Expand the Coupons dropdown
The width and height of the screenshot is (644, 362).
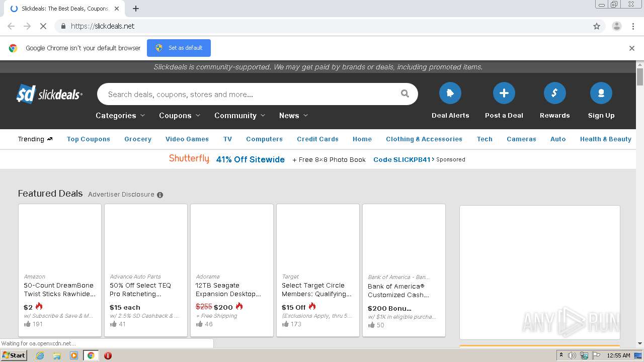[x=180, y=116]
